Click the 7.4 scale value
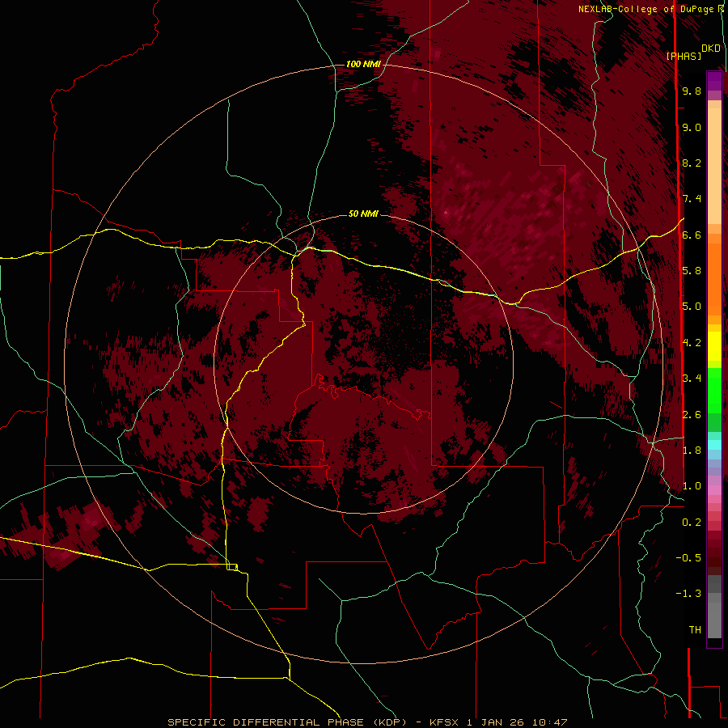Screen dimensions: 728x728 [692, 199]
